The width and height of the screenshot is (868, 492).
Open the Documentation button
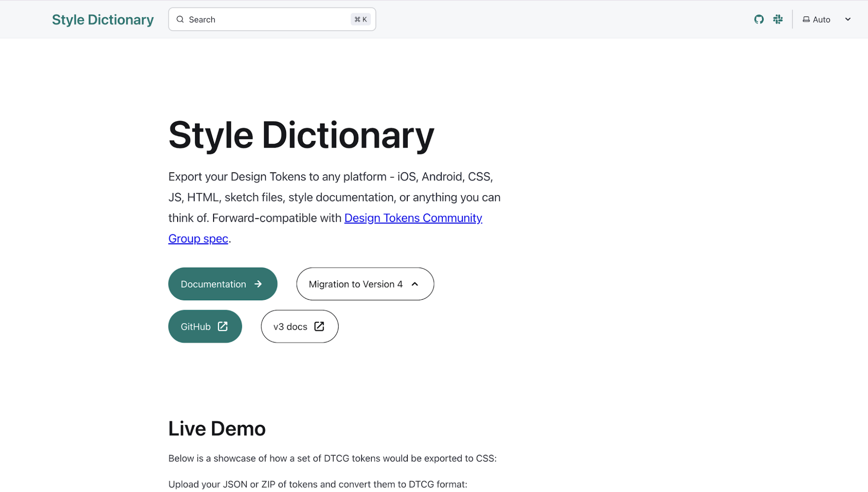point(223,284)
